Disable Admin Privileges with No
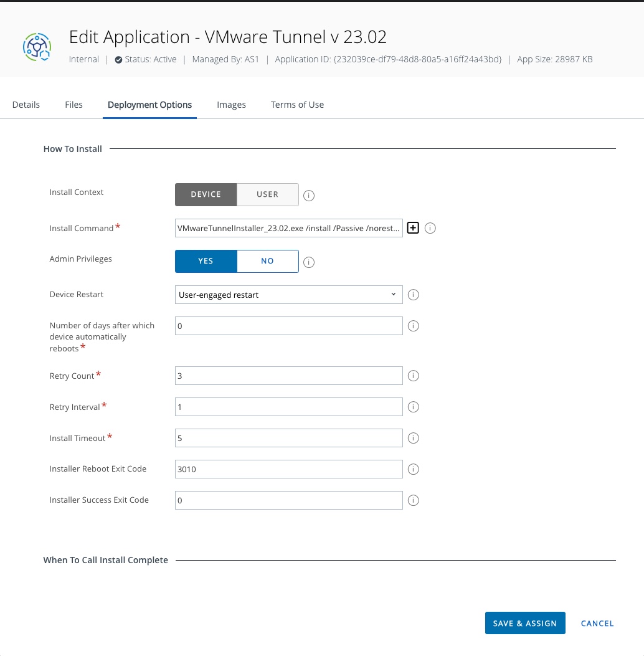The image size is (644, 656). [268, 261]
